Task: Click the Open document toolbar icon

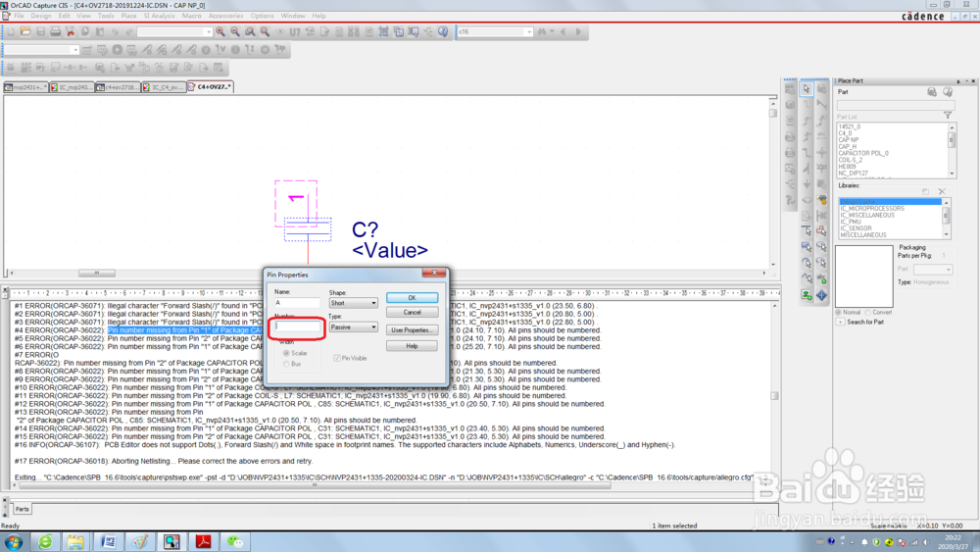Action: point(25,31)
